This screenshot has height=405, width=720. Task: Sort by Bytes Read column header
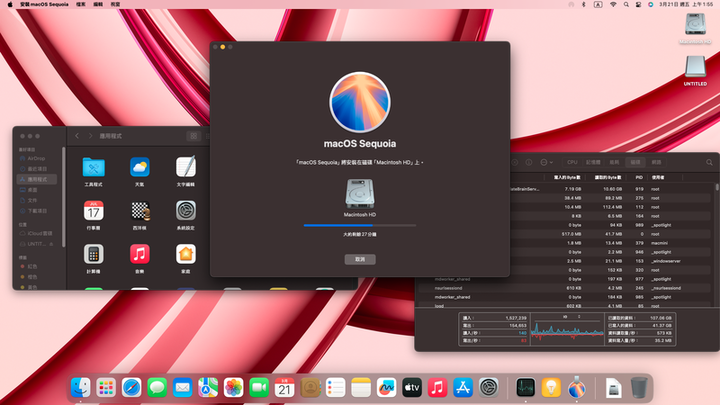coord(608,177)
